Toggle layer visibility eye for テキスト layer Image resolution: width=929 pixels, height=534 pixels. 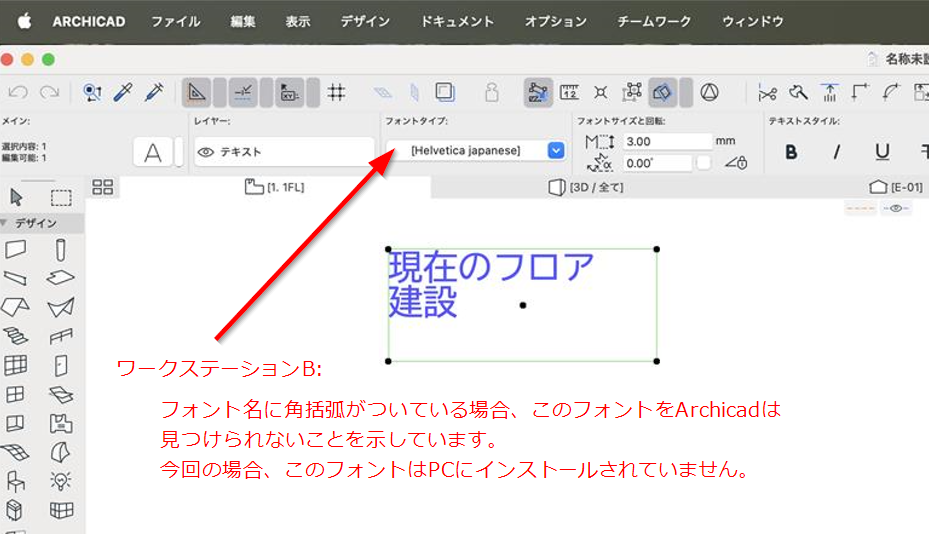(206, 152)
